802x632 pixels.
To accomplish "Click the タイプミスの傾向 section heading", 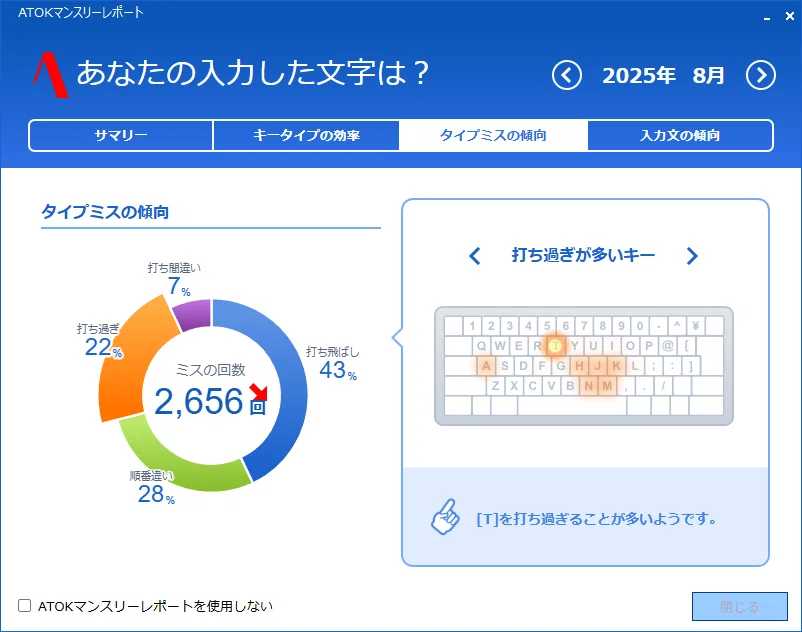I will (x=105, y=212).
